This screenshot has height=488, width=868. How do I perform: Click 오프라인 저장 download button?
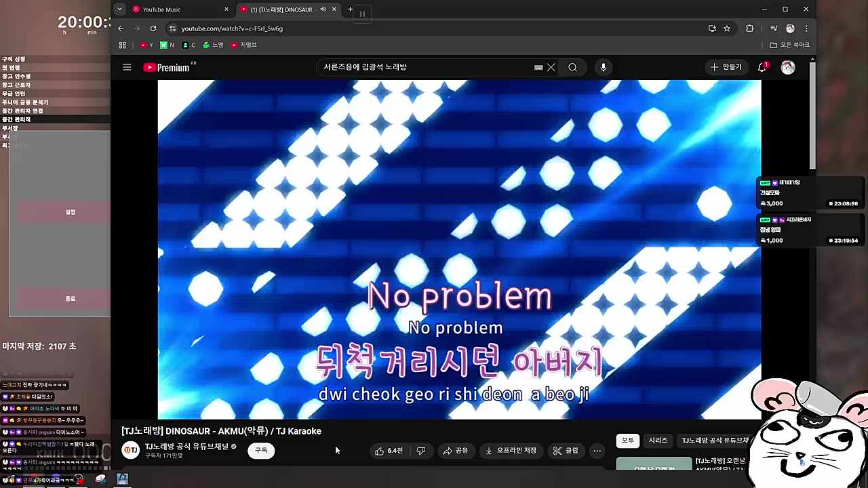[x=511, y=451]
